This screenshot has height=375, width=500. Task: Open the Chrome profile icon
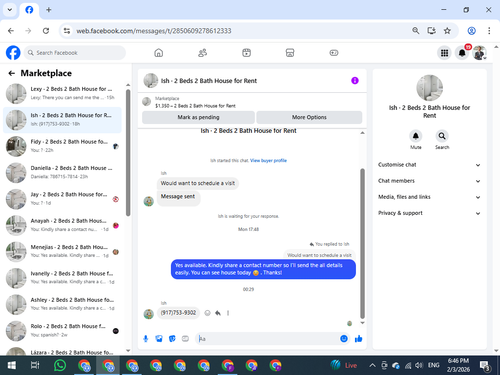[472, 31]
